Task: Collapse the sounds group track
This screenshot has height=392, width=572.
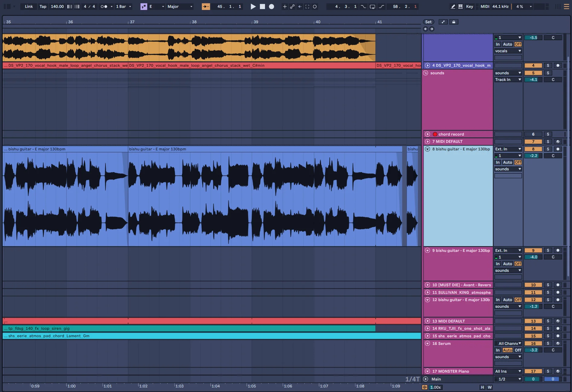Action: (426, 73)
